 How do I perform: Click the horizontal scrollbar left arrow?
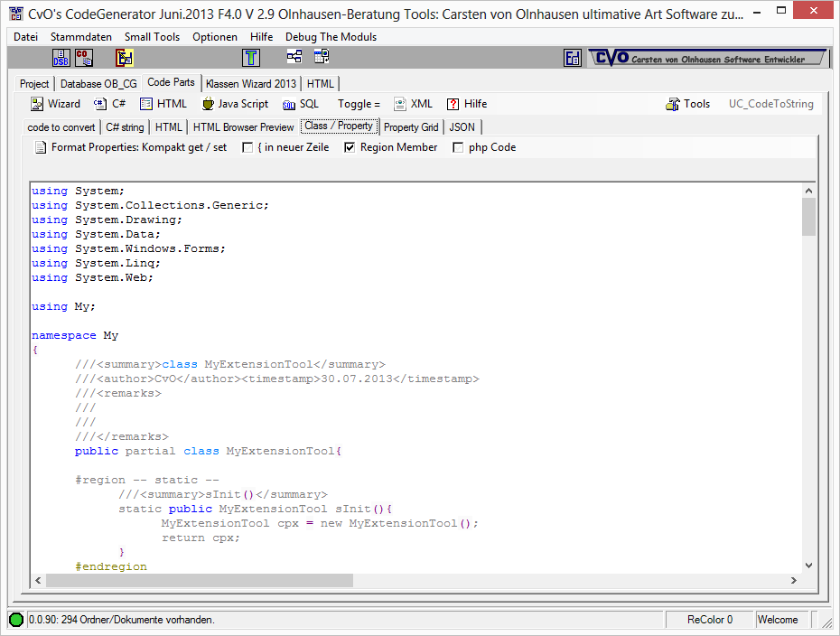(x=38, y=580)
